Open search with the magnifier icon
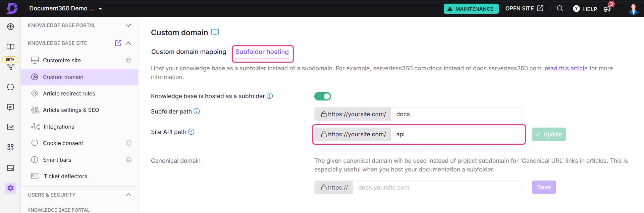Viewport: 644px width, 213px height. tap(560, 8)
